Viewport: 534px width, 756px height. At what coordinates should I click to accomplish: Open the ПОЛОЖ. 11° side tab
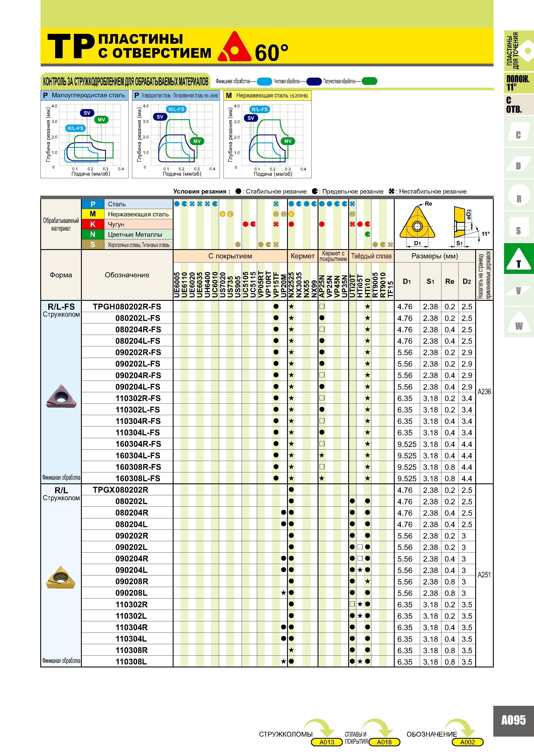coord(518,83)
